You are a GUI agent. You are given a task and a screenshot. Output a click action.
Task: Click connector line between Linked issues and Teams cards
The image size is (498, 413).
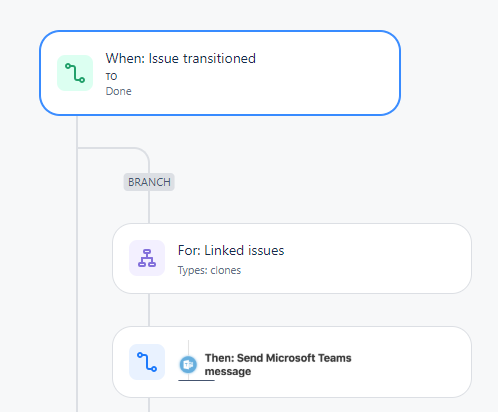(x=149, y=310)
